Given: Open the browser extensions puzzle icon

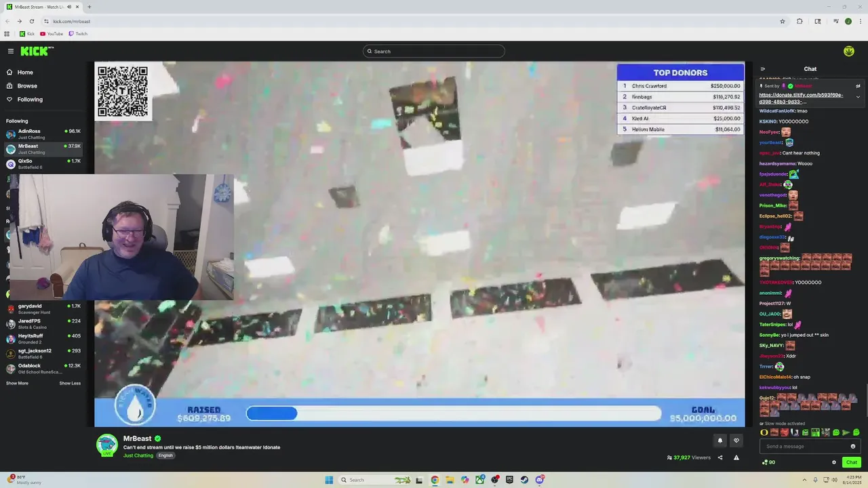Looking at the screenshot, I should pos(800,21).
